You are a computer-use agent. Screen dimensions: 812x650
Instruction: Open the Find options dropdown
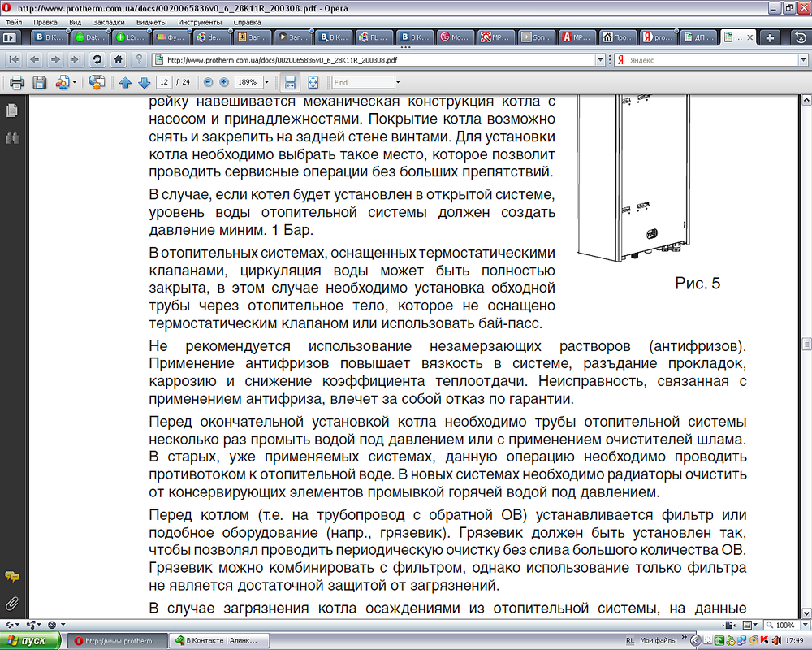click(x=400, y=81)
